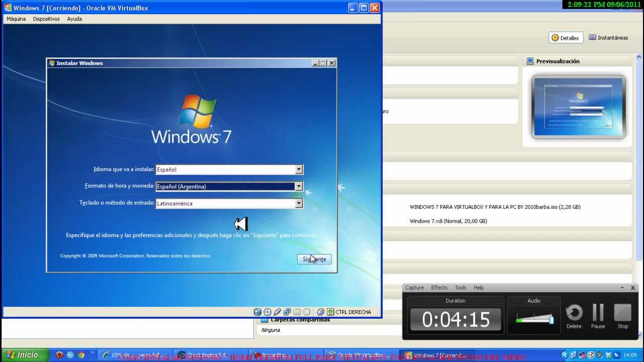Viewport: 644px width, 362px height.
Task: Click the Previsualización monitor icon
Action: click(x=530, y=61)
